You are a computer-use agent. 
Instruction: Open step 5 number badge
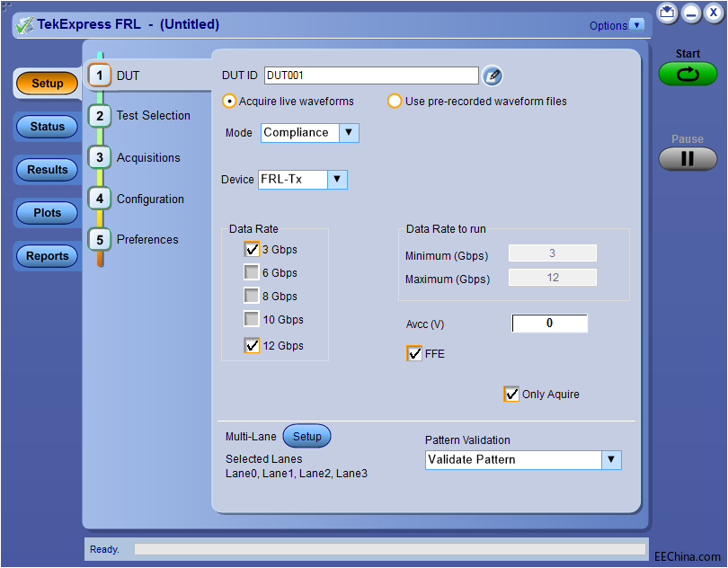(100, 240)
